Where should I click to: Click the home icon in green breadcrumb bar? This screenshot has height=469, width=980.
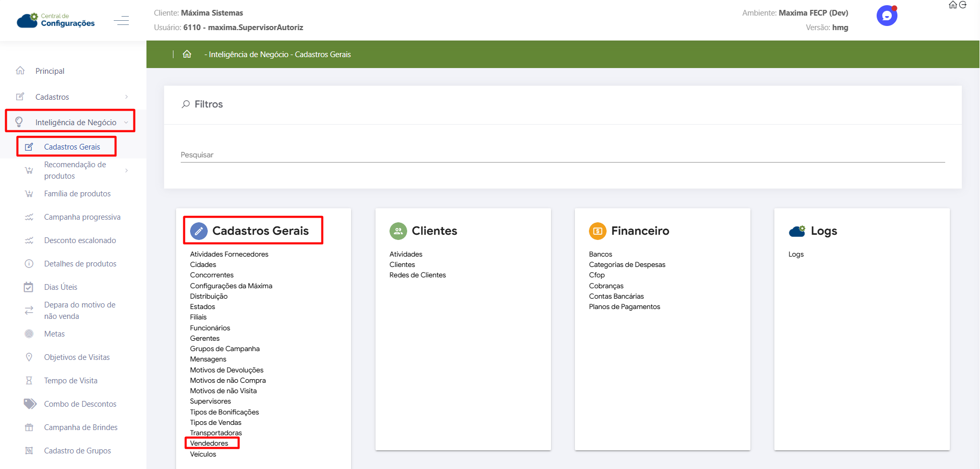pos(187,55)
